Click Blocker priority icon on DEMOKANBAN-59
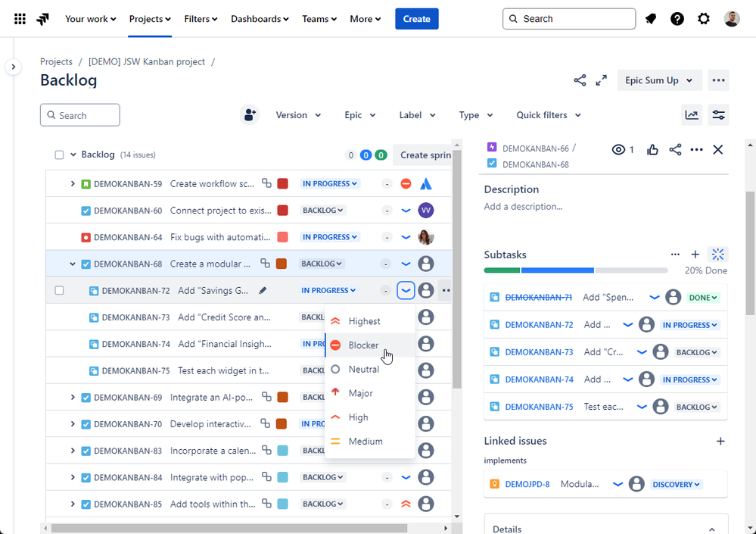This screenshot has width=756, height=534. tap(406, 184)
